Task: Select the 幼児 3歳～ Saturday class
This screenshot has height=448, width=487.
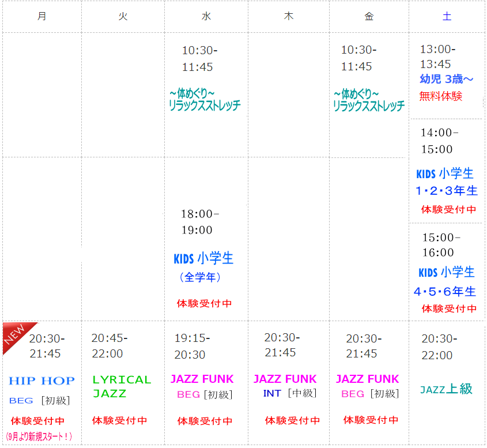Action: coord(446,80)
